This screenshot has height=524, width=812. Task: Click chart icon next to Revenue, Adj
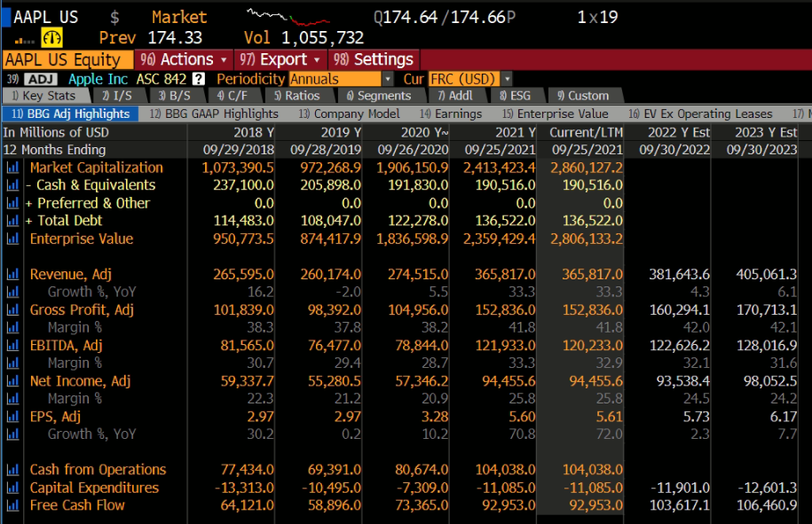(x=12, y=275)
